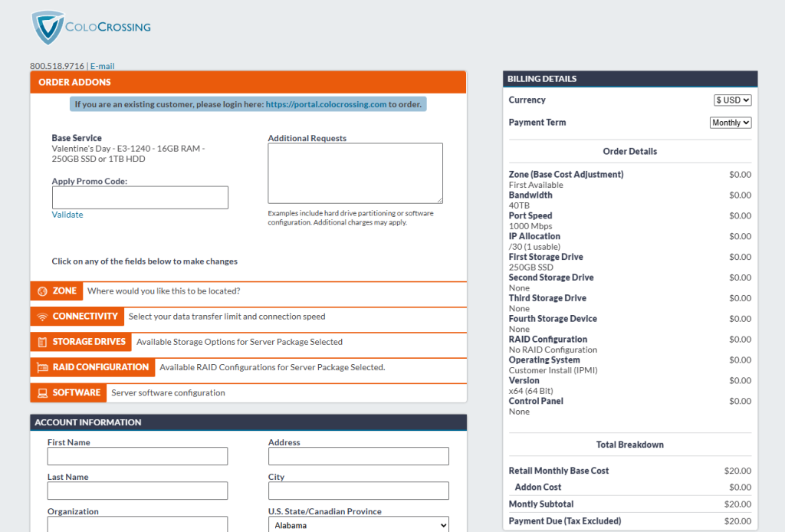785x532 pixels.
Task: Expand the CONNECTIVITY options section
Action: point(85,317)
